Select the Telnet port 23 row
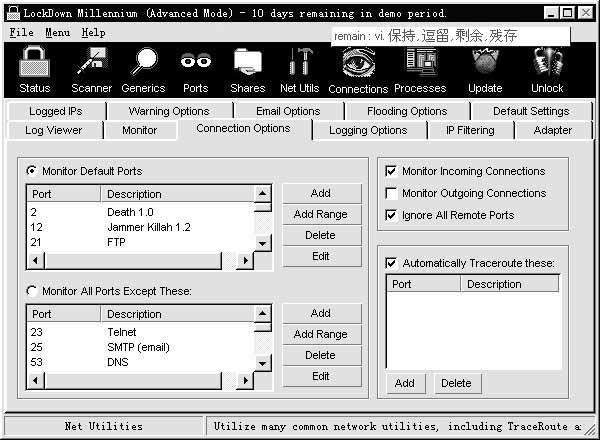The height and width of the screenshot is (440, 600). (141, 332)
